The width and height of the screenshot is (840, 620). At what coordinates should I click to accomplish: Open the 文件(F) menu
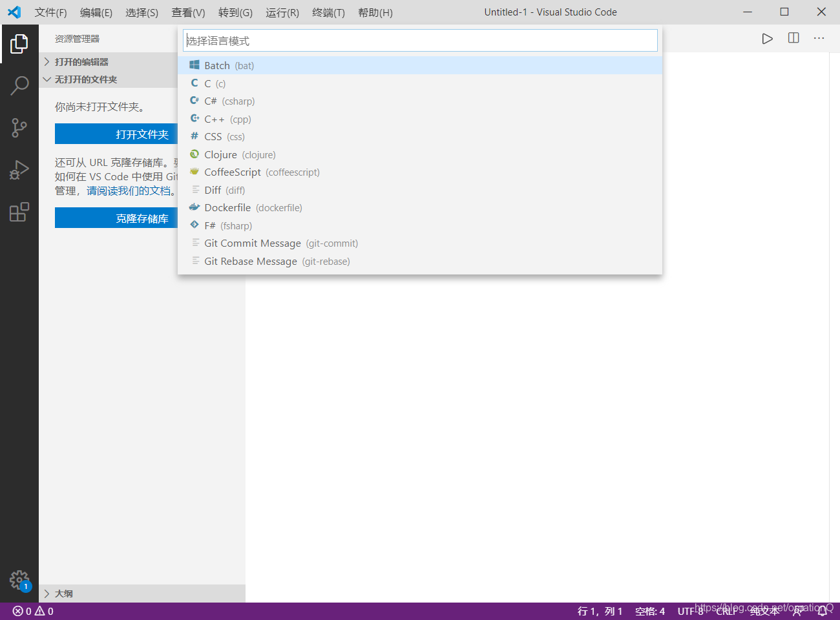point(50,12)
